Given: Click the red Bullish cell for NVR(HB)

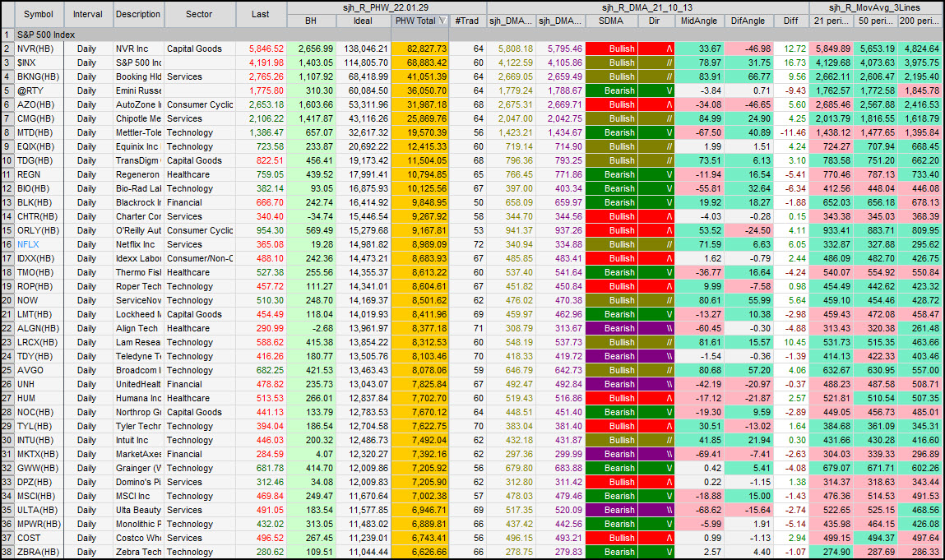Looking at the screenshot, I should (611, 49).
